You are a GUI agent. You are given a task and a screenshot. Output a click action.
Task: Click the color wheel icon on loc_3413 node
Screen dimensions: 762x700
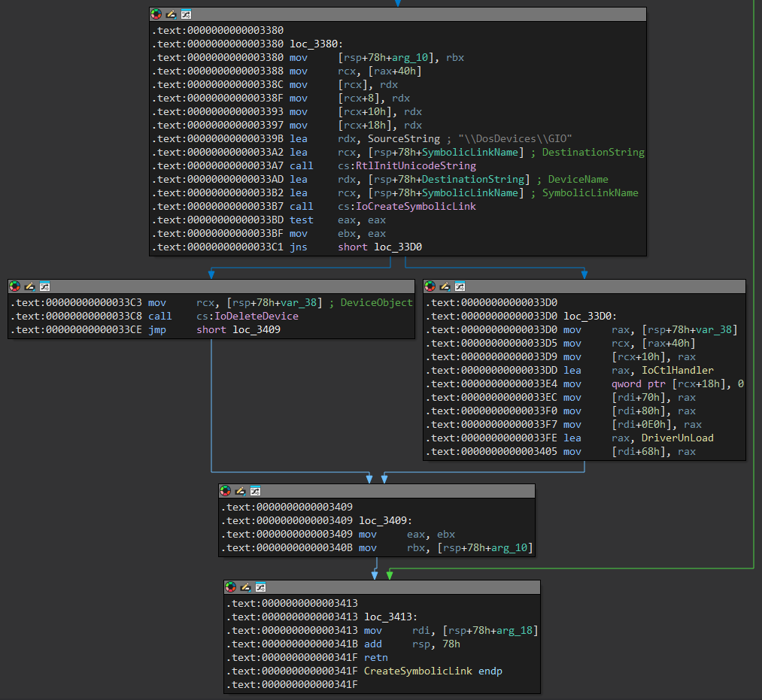tap(231, 587)
